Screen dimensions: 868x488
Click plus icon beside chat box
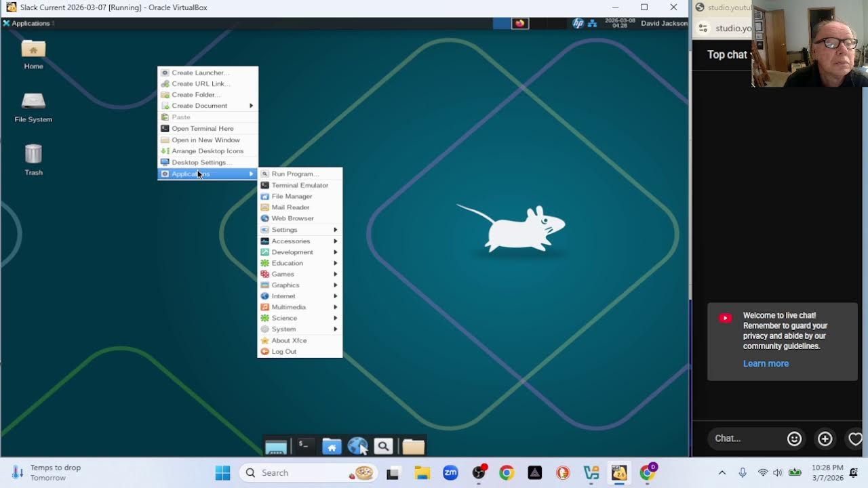tap(825, 439)
